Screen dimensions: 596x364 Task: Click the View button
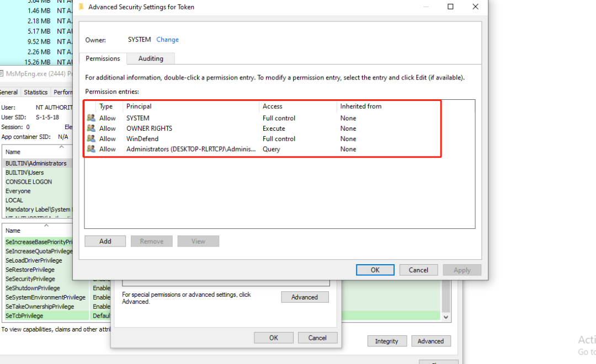pos(198,241)
